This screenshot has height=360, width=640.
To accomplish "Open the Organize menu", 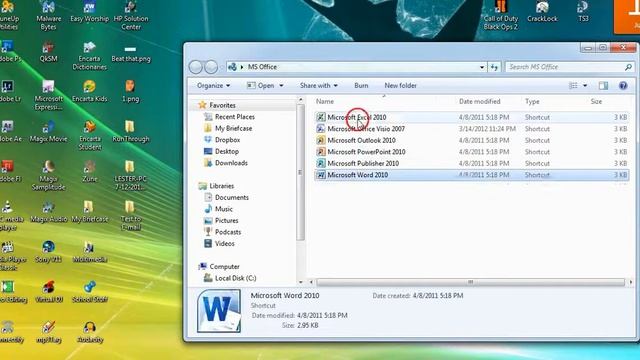I will click(x=213, y=86).
